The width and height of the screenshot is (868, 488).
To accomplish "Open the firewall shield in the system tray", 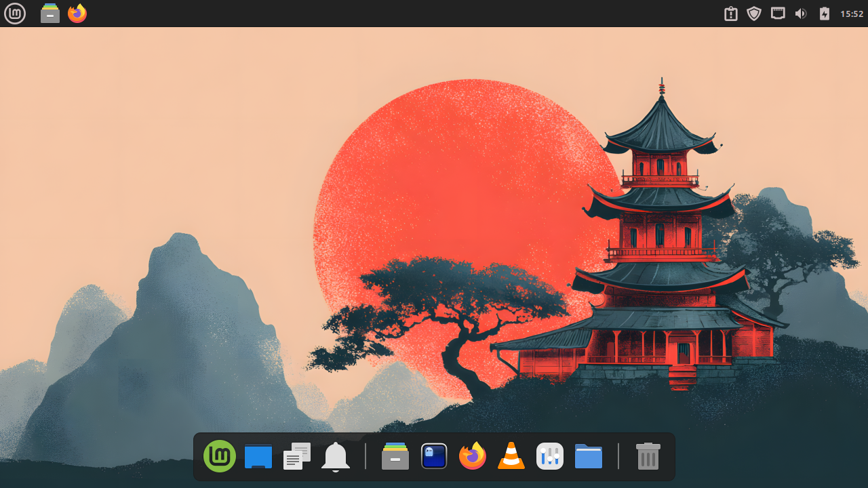I will pos(753,13).
